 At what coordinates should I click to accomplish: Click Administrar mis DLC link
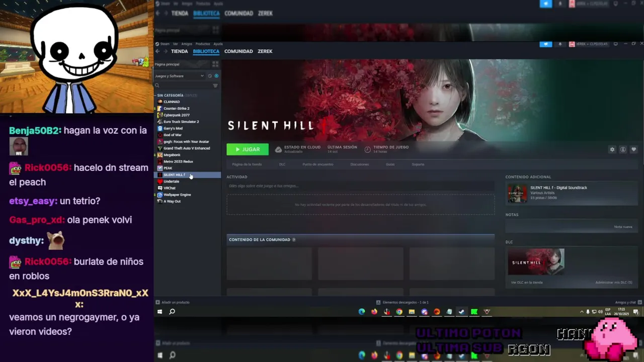point(614,283)
